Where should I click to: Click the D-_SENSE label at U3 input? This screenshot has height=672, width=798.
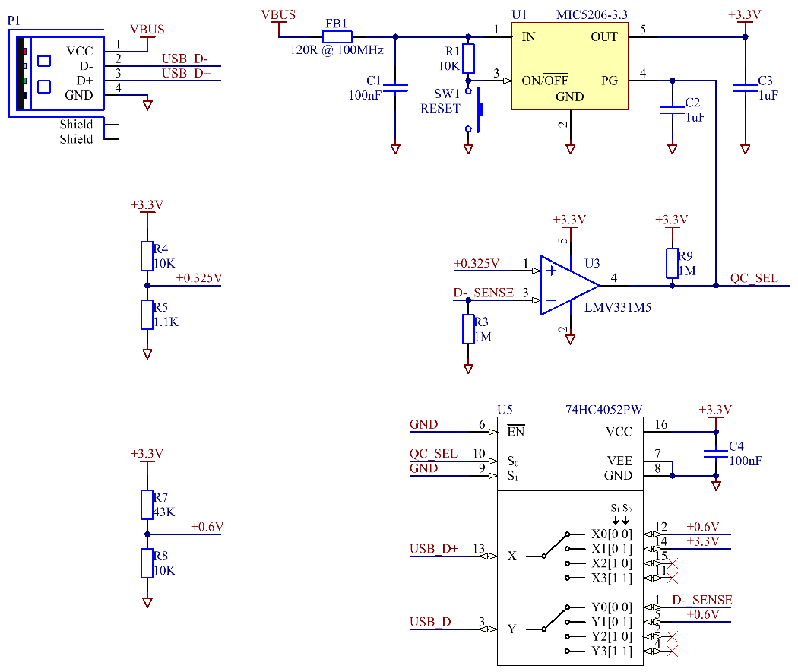coord(483,293)
